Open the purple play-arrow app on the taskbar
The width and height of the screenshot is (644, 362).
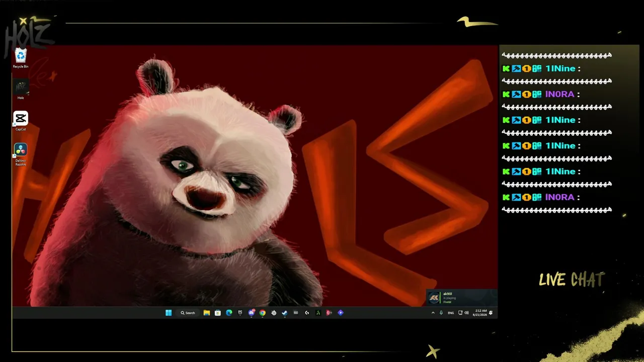point(341,313)
